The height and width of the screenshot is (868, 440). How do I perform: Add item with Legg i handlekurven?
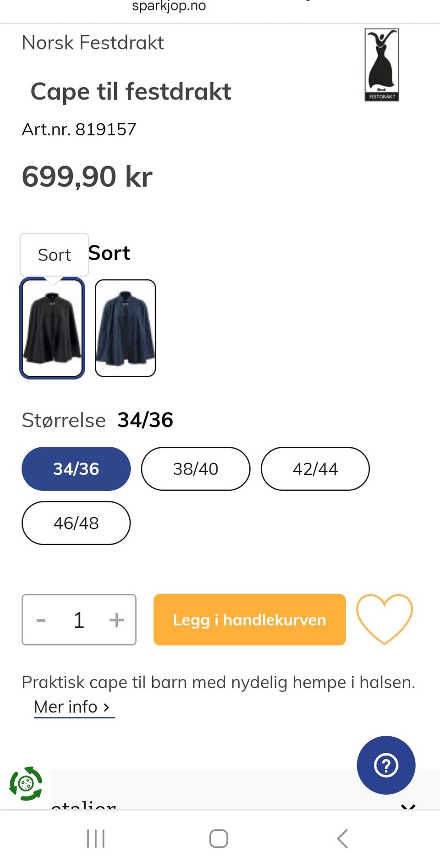point(249,620)
